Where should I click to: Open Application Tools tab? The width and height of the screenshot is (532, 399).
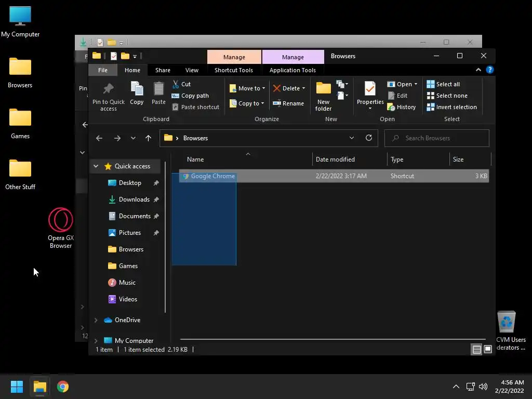point(292,70)
